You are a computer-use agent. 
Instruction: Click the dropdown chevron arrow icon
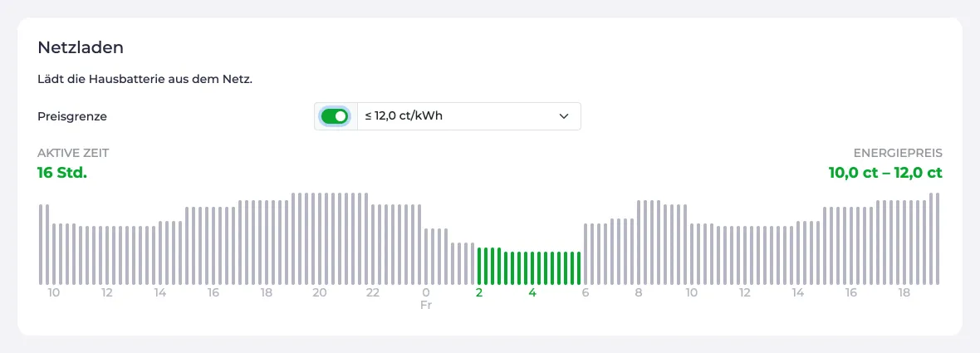click(564, 116)
